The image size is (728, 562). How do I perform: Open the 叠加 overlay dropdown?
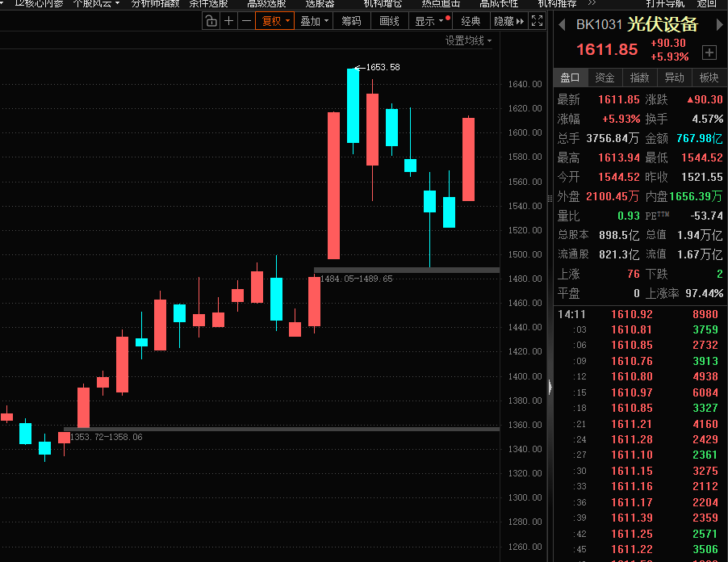[314, 21]
